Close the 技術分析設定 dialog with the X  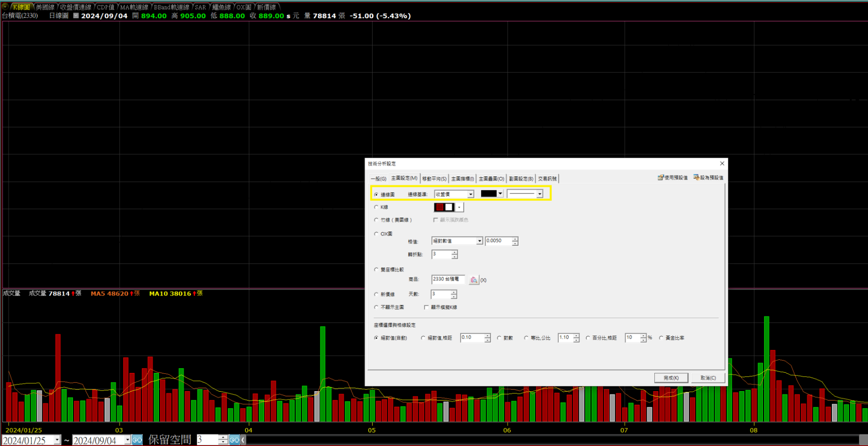pos(722,163)
